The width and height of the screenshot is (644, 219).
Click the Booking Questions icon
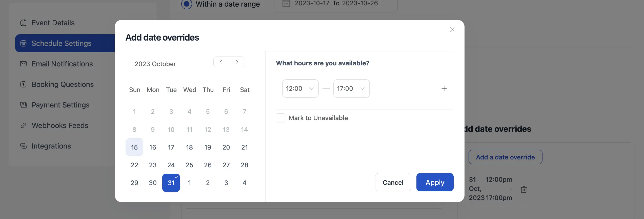pos(23,84)
